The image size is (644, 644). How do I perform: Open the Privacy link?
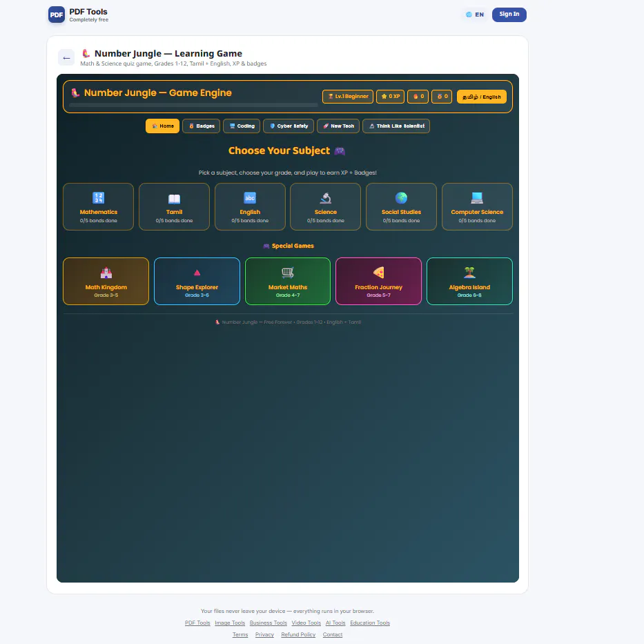click(264, 634)
